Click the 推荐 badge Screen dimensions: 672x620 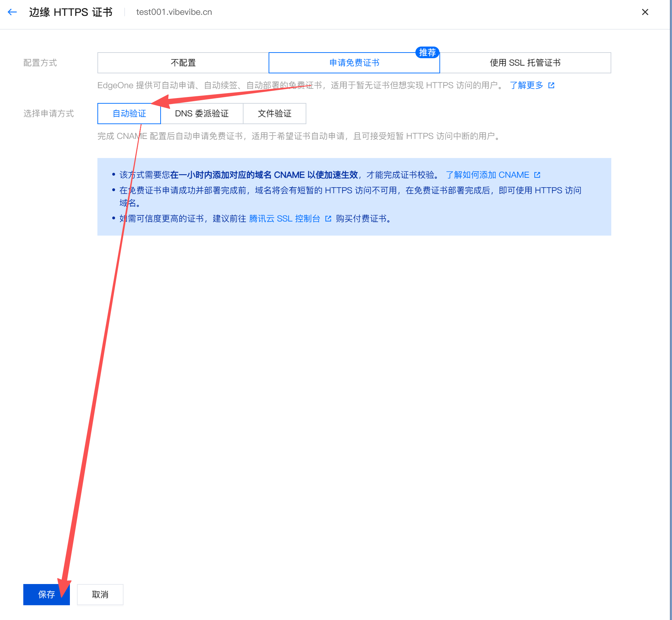tap(427, 53)
